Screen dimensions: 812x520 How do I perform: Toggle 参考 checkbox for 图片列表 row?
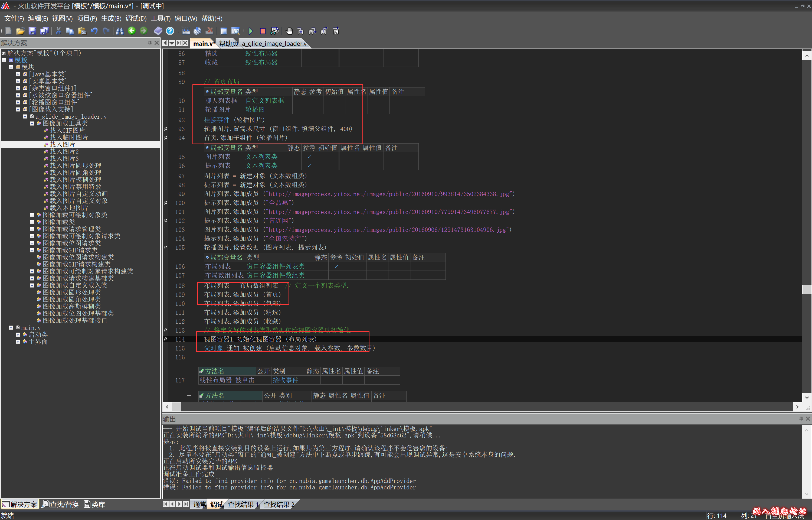click(309, 157)
